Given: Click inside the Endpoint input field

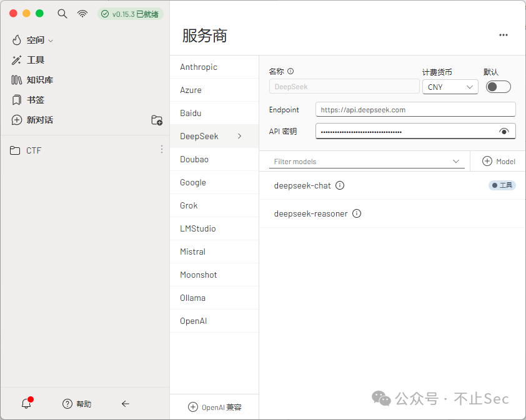Looking at the screenshot, I should [415, 109].
